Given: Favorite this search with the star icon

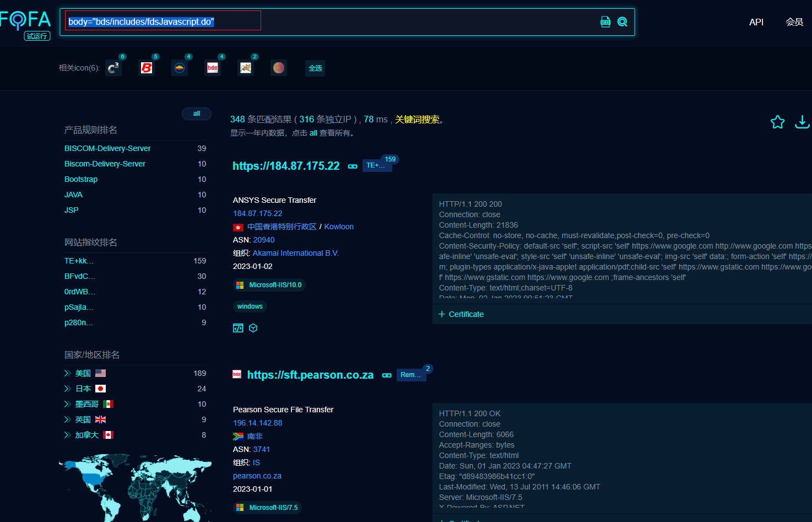Looking at the screenshot, I should click(777, 122).
